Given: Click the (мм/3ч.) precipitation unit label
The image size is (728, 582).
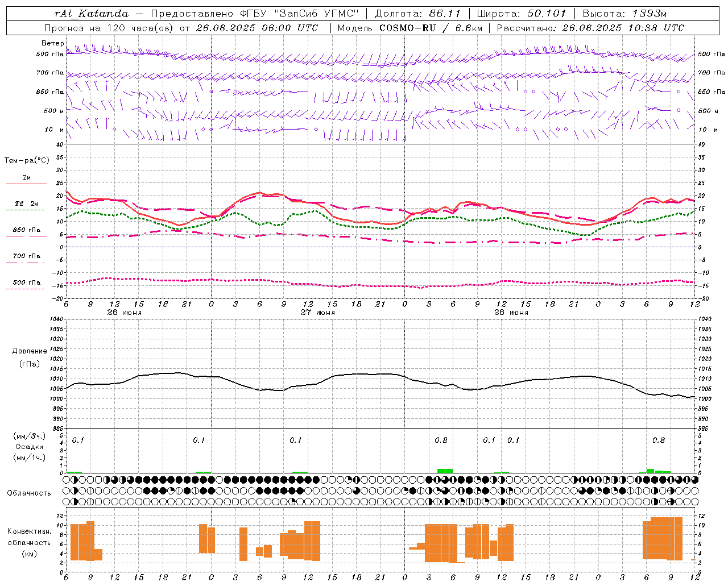Looking at the screenshot, I should coord(30,436).
